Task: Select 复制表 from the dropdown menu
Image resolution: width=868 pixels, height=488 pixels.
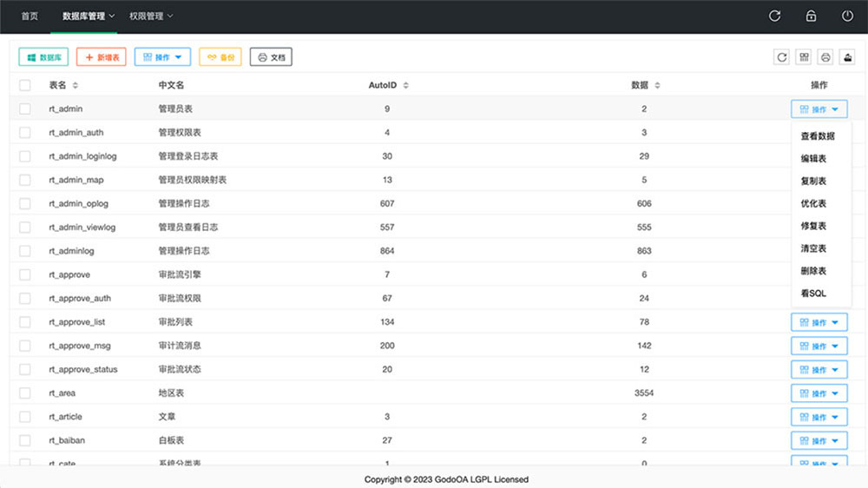Action: [813, 181]
